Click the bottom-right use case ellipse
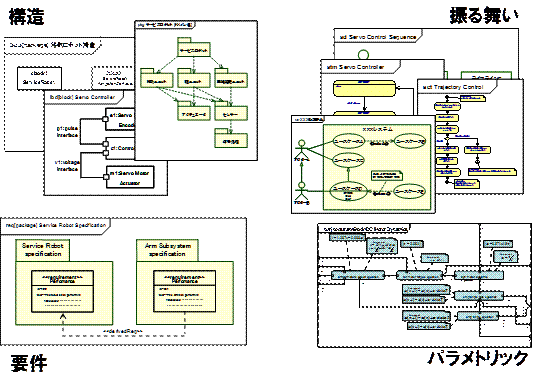Viewport: 538px width, 378px height. click(410, 191)
